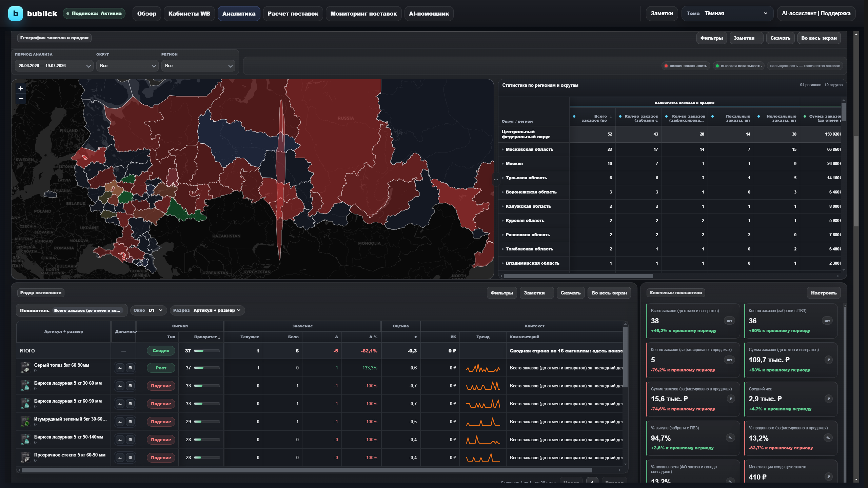Image resolution: width=868 pixels, height=488 pixels.
Task: Zoom in the map with plus icon
Action: point(21,88)
